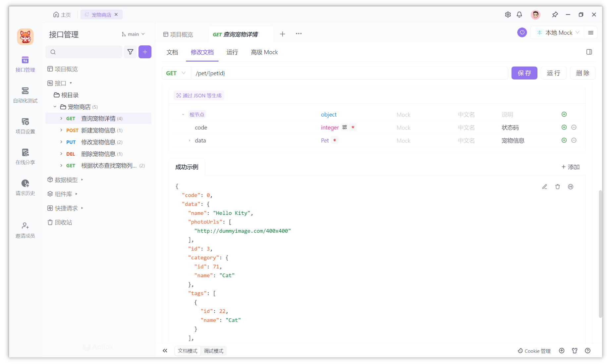Edit the success example with the pencil icon
Viewport: 608px width, 364px height.
(x=544, y=186)
